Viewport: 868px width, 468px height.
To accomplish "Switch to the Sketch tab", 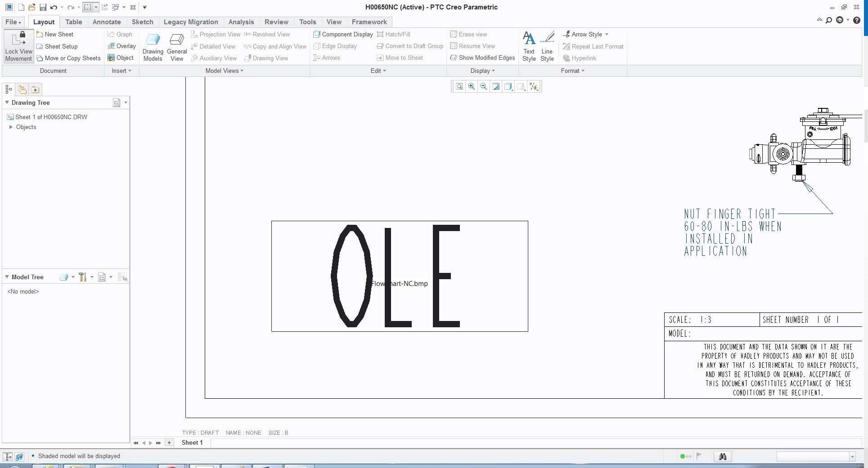I will click(x=142, y=22).
